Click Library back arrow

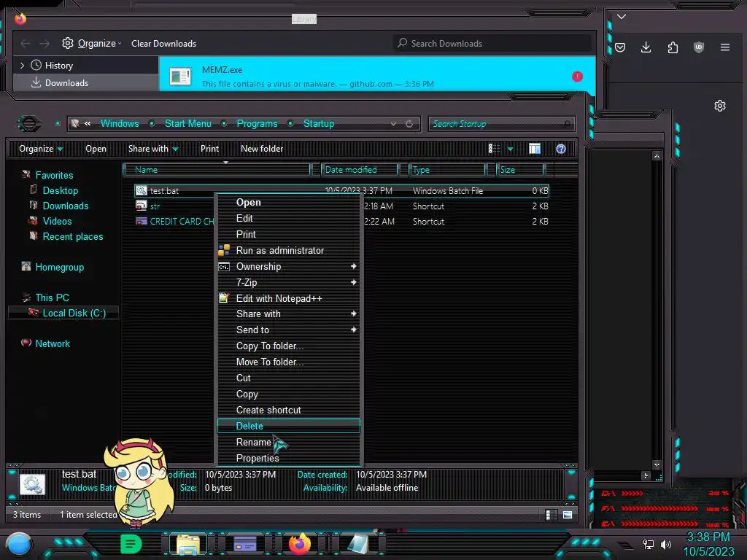26,44
